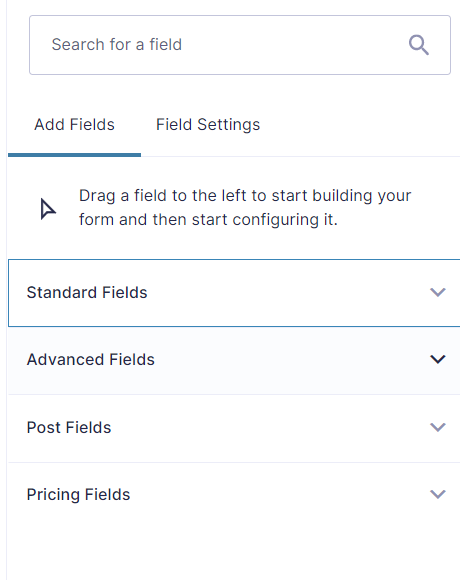Expand Standard Fields using its chevron
The width and height of the screenshot is (460, 580).
tap(438, 292)
